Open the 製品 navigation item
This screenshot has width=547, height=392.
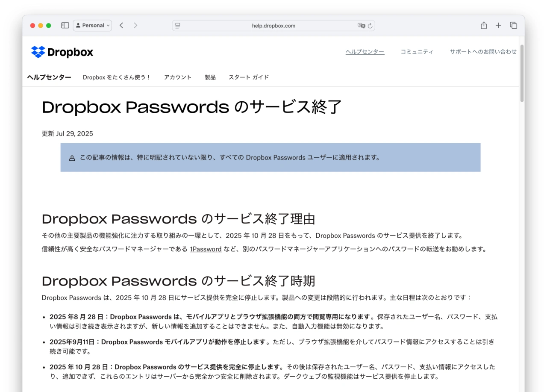210,77
